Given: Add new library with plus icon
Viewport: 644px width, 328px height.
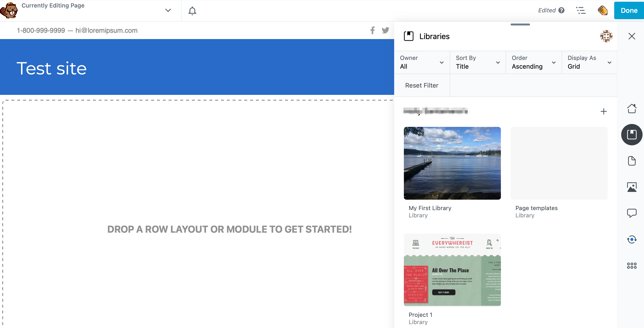Looking at the screenshot, I should (603, 111).
